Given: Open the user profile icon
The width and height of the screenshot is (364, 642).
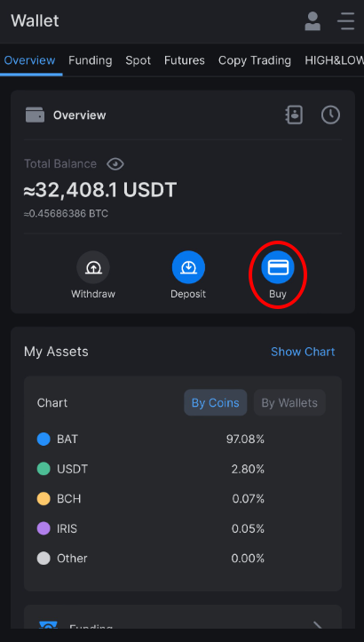Looking at the screenshot, I should 313,21.
